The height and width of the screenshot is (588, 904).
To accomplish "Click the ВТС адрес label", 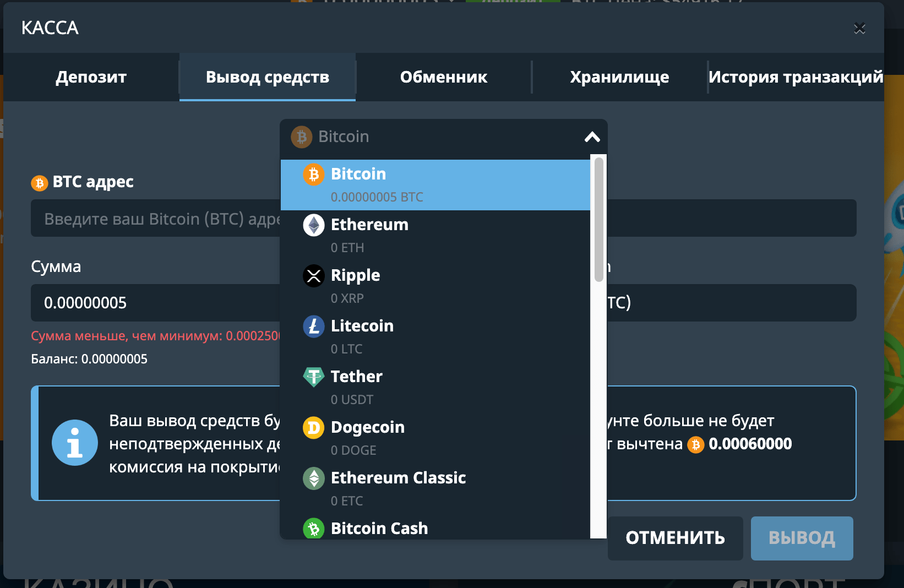I will click(x=93, y=182).
